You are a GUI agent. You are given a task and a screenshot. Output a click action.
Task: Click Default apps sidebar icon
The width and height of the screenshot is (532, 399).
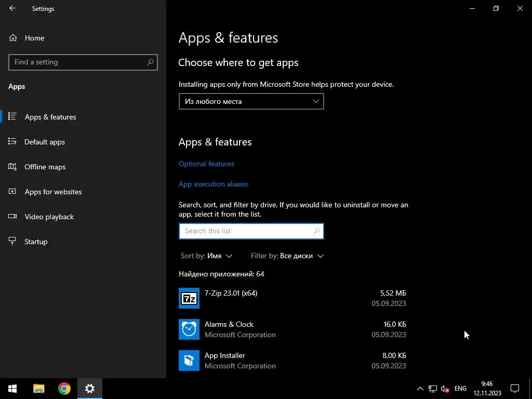tap(12, 141)
